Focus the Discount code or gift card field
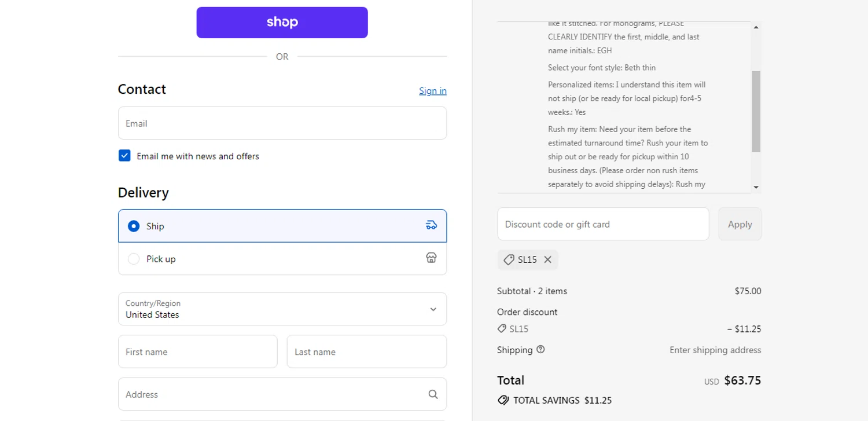This screenshot has height=421, width=868. pos(602,224)
